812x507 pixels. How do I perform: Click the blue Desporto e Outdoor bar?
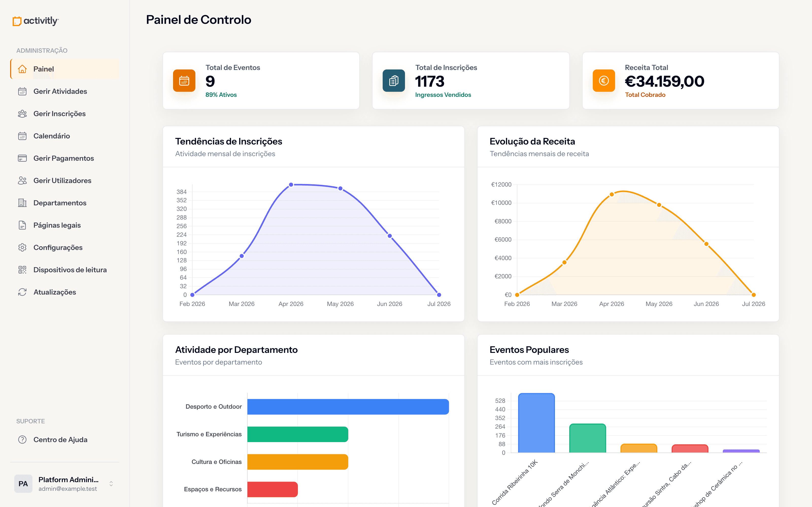pos(348,407)
